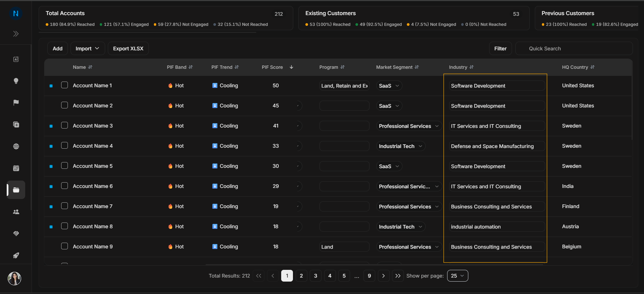Expand Market Segment dropdown for Account Name 7

pos(409,207)
